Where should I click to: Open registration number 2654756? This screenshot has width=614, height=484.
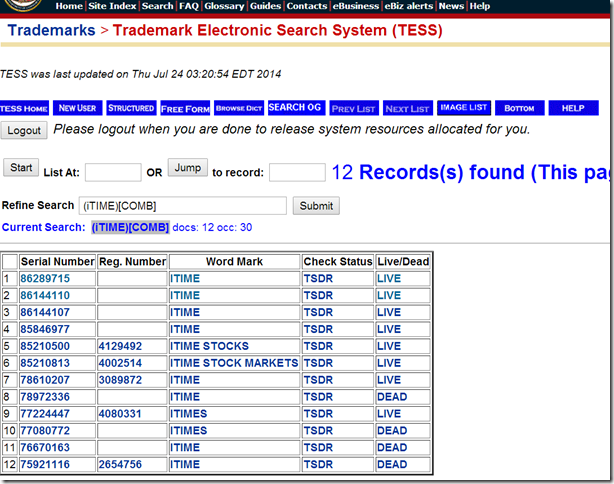click(120, 464)
